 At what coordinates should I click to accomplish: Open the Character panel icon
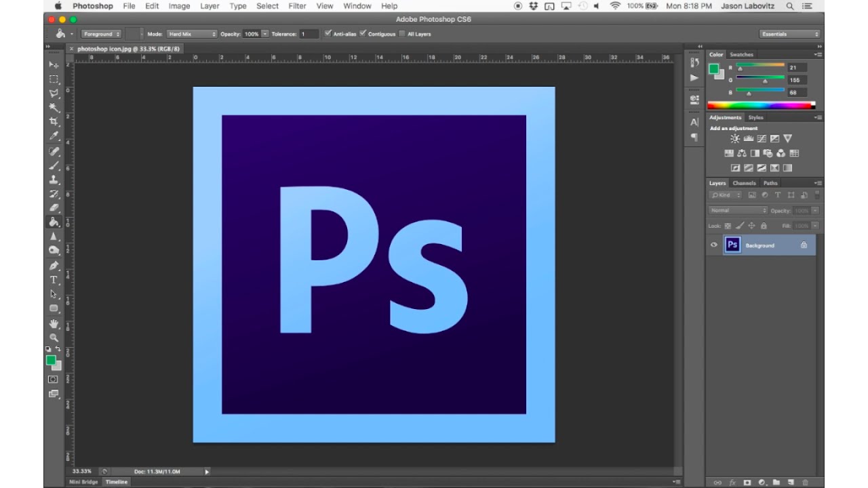(694, 122)
